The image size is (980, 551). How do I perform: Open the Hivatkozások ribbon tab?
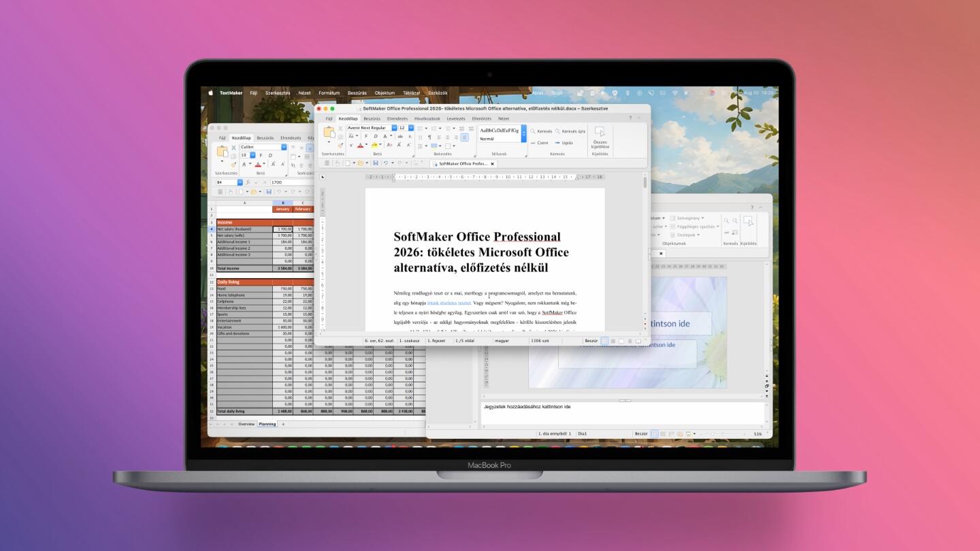(x=427, y=118)
